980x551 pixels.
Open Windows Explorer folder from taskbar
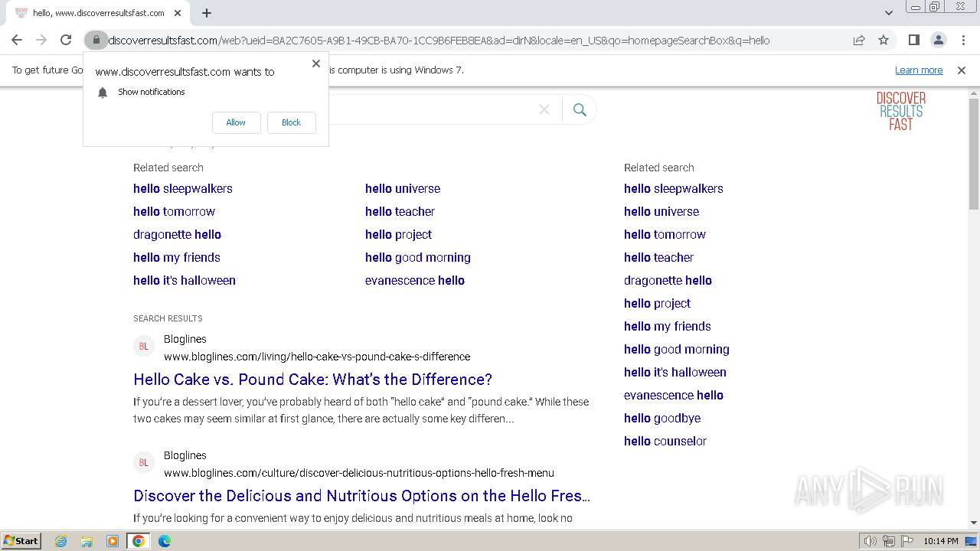pos(87,541)
